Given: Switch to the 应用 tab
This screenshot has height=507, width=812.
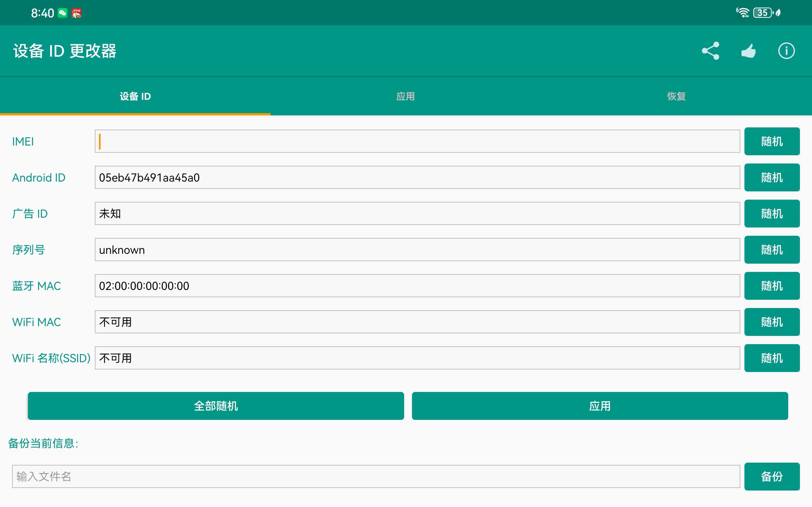Looking at the screenshot, I should [x=406, y=96].
